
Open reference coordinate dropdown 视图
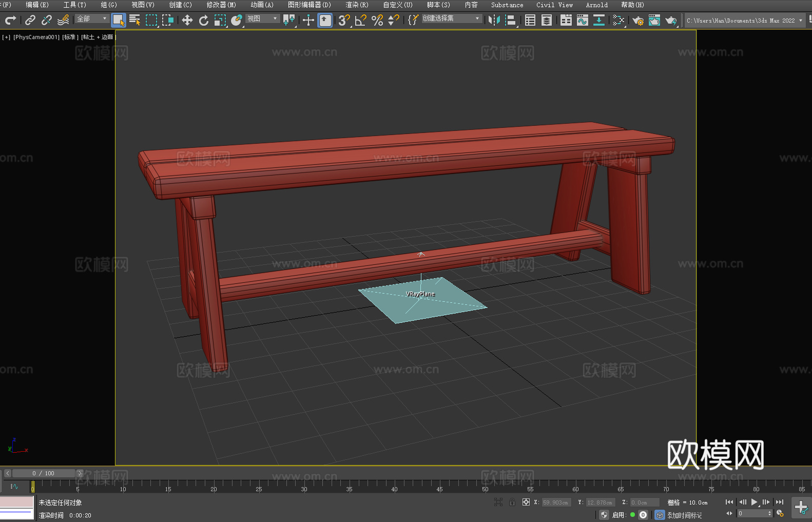tap(262, 18)
